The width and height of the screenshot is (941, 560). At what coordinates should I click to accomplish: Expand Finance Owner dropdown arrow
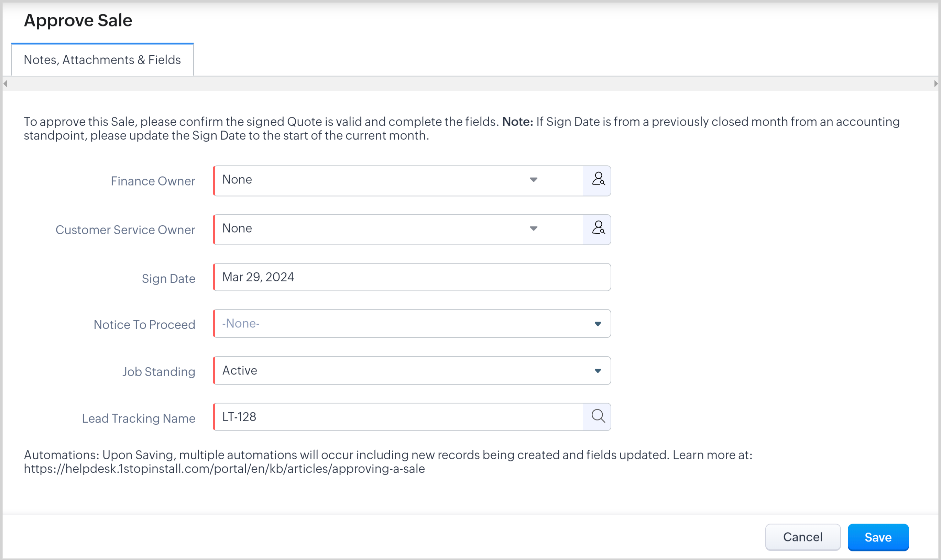(x=533, y=180)
